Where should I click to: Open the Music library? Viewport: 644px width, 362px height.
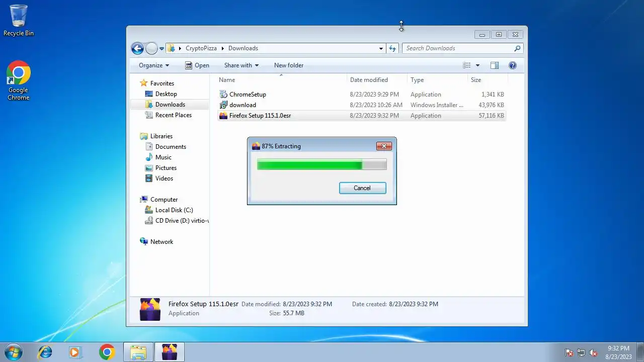(x=163, y=157)
